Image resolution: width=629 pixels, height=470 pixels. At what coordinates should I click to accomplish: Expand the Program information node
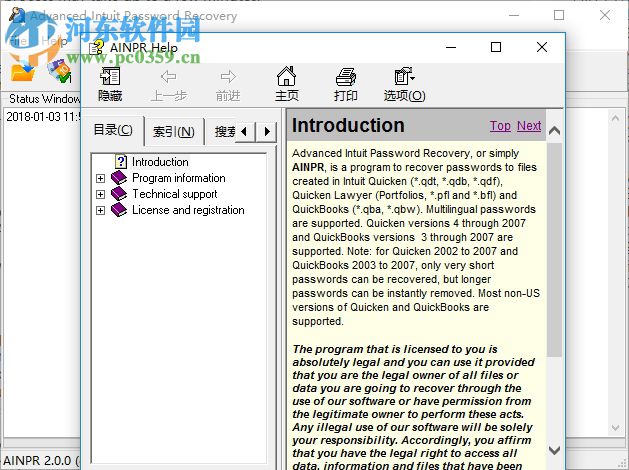(x=100, y=178)
